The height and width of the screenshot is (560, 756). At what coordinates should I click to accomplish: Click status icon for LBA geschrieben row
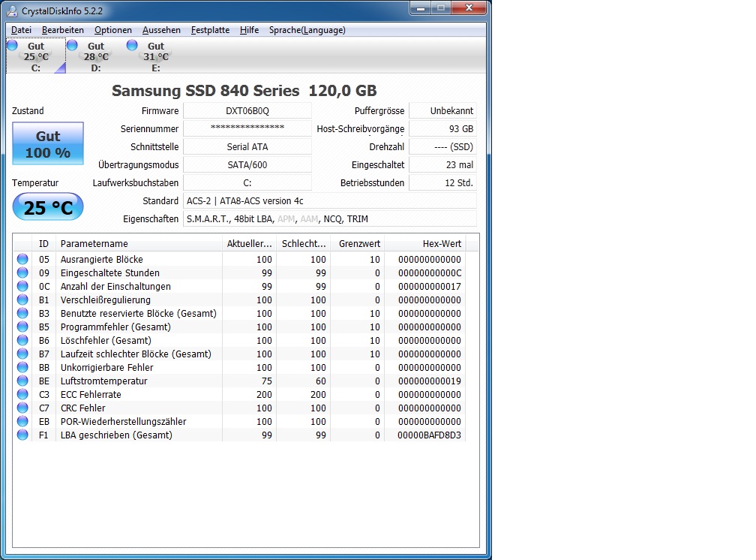pos(22,435)
